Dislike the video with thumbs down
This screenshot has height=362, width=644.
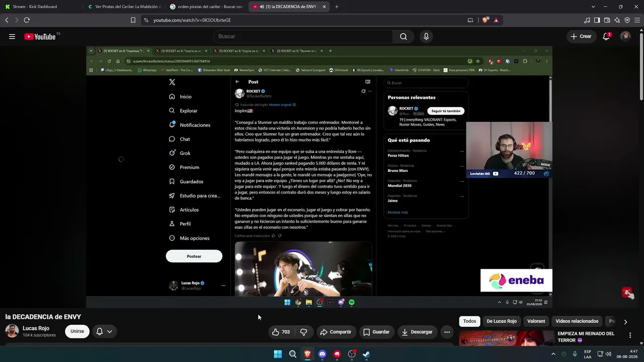[303, 332]
